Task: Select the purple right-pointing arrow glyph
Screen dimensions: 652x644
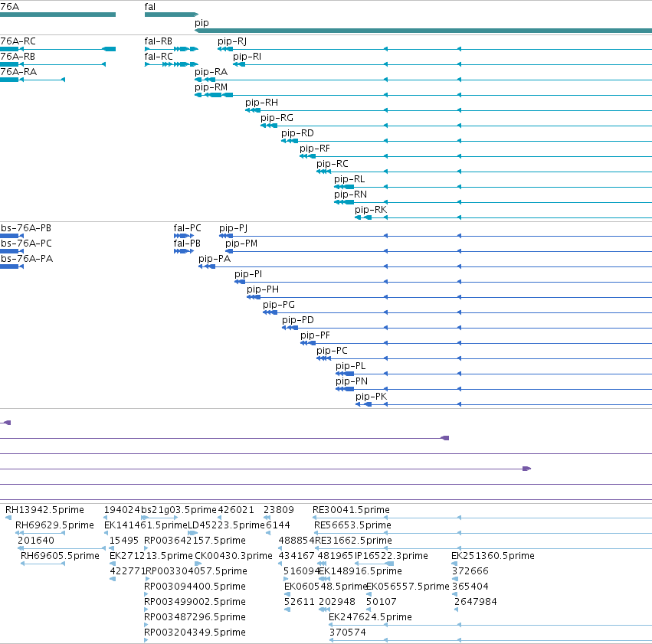Action: 527,469
